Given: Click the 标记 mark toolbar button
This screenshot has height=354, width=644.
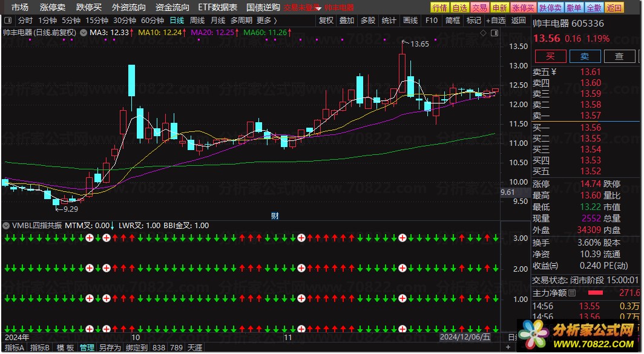Looking at the screenshot, I should [x=473, y=20].
